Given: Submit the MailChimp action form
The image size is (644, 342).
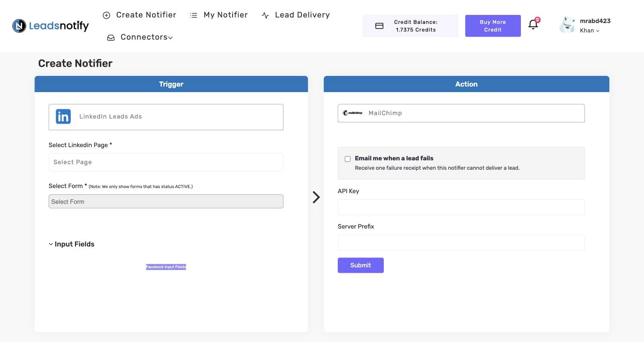Looking at the screenshot, I should 360,265.
